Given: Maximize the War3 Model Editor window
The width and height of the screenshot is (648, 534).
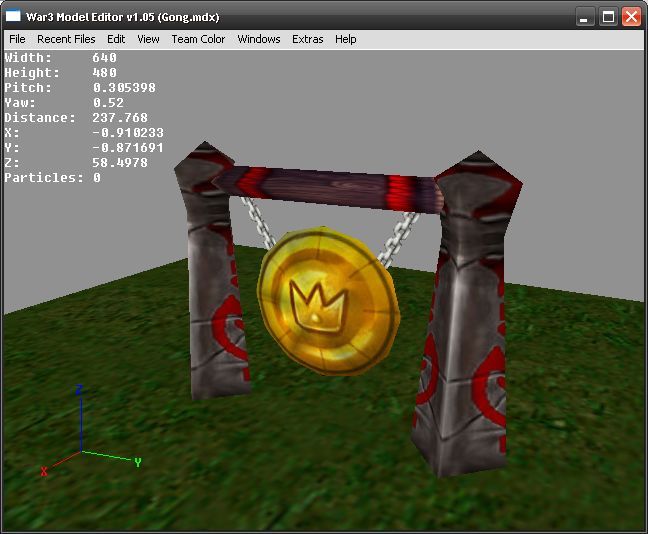Looking at the screenshot, I should click(608, 17).
